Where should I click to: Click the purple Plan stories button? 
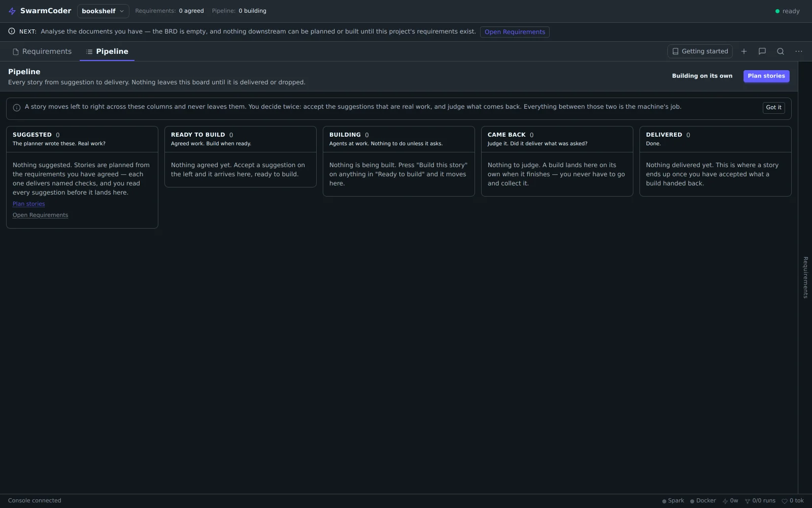pyautogui.click(x=766, y=76)
